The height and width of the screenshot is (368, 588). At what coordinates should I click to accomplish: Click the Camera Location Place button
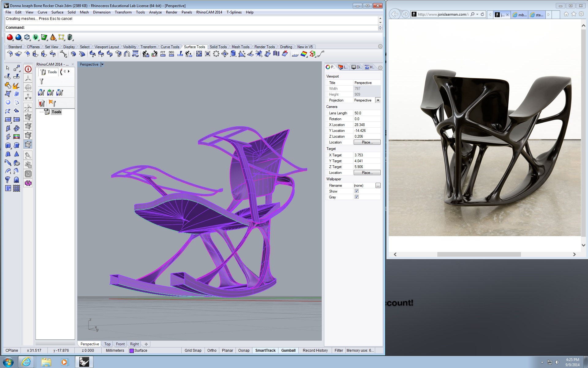tap(367, 142)
